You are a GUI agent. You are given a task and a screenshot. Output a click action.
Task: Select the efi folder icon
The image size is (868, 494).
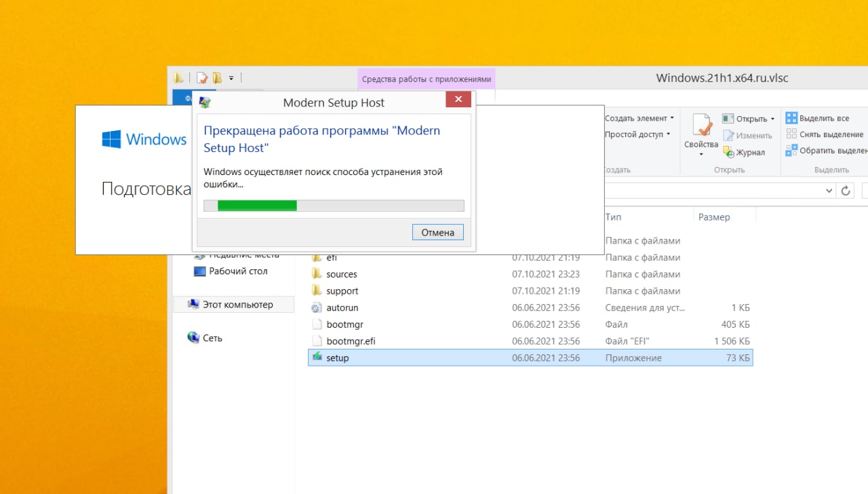tap(317, 258)
